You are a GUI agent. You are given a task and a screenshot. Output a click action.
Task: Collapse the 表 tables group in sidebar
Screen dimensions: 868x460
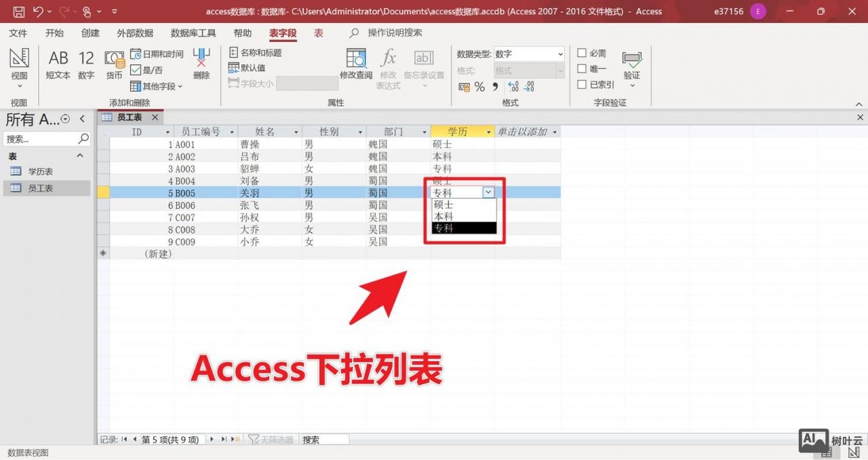coord(79,155)
